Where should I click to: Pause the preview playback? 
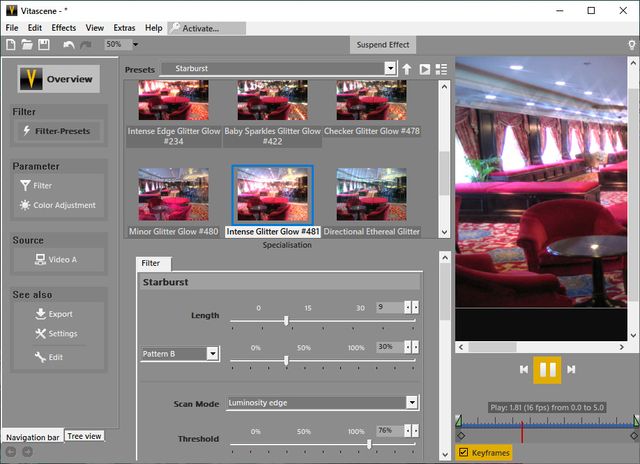click(547, 369)
